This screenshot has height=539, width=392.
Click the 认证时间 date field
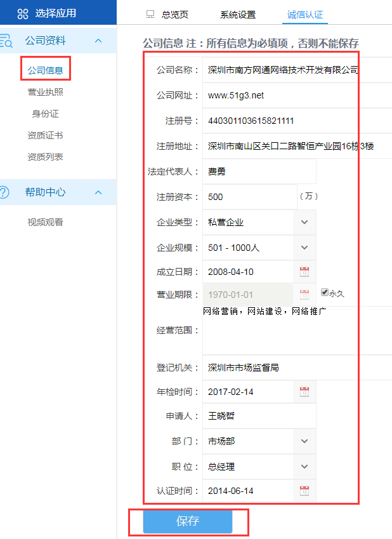pyautogui.click(x=248, y=491)
